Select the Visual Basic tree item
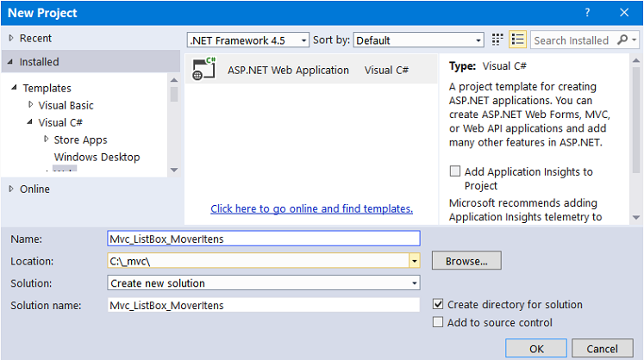This screenshot has width=644, height=360. pos(66,105)
